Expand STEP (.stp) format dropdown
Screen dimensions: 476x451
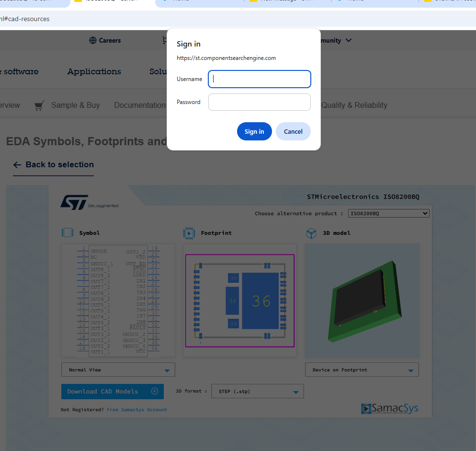coord(258,391)
